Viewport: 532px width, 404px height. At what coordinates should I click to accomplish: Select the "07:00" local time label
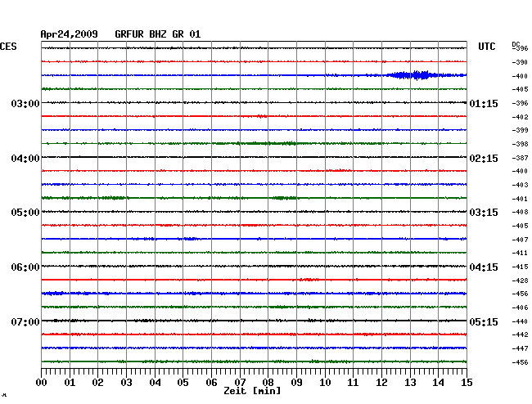(x=25, y=321)
